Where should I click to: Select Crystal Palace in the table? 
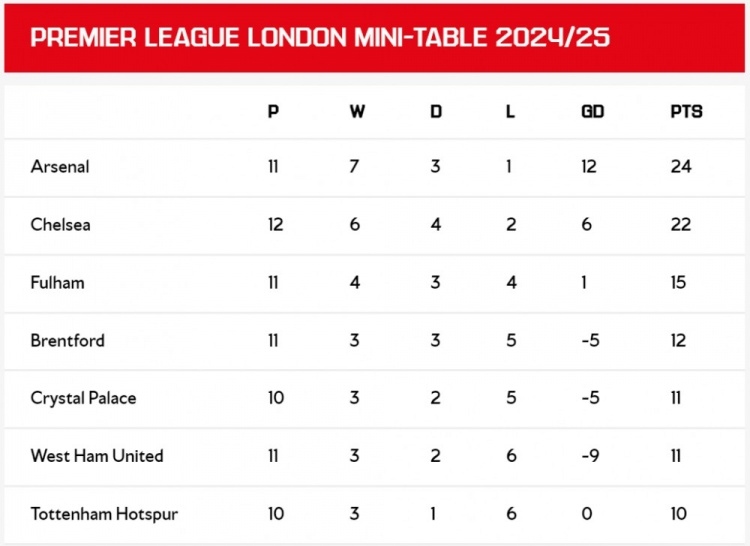(x=83, y=398)
